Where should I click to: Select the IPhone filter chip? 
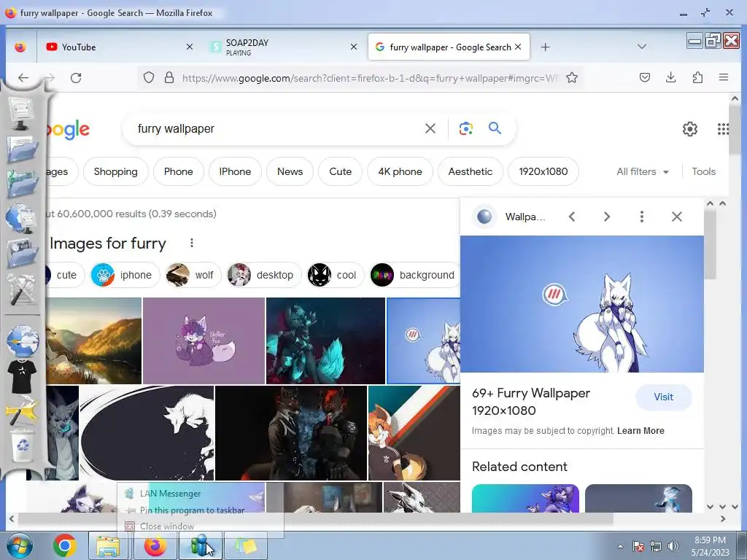pos(235,171)
